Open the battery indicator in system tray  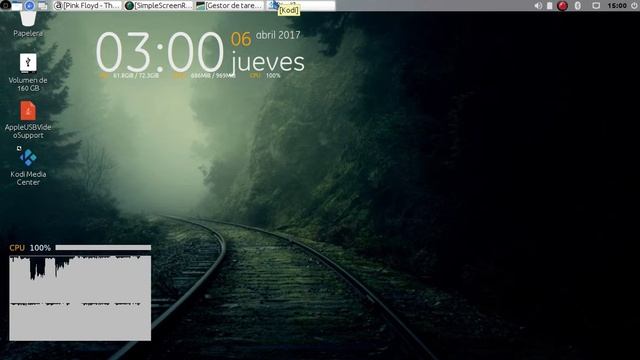click(549, 5)
